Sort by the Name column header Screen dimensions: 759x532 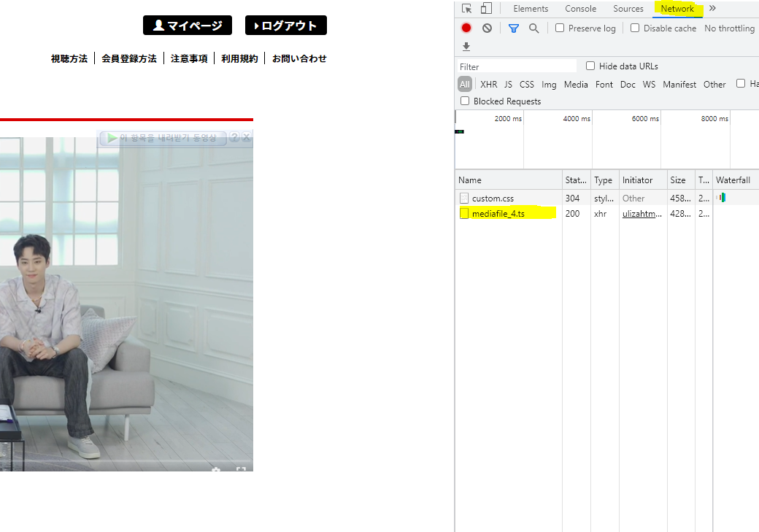508,180
